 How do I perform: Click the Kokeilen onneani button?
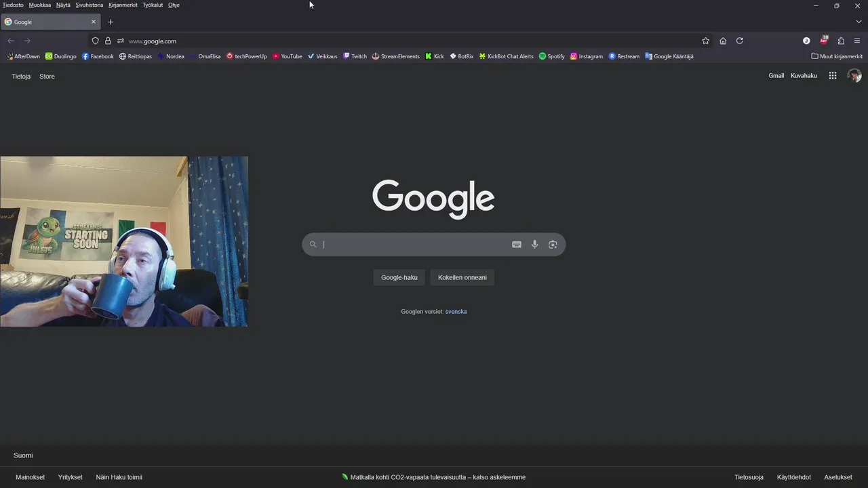tap(462, 277)
